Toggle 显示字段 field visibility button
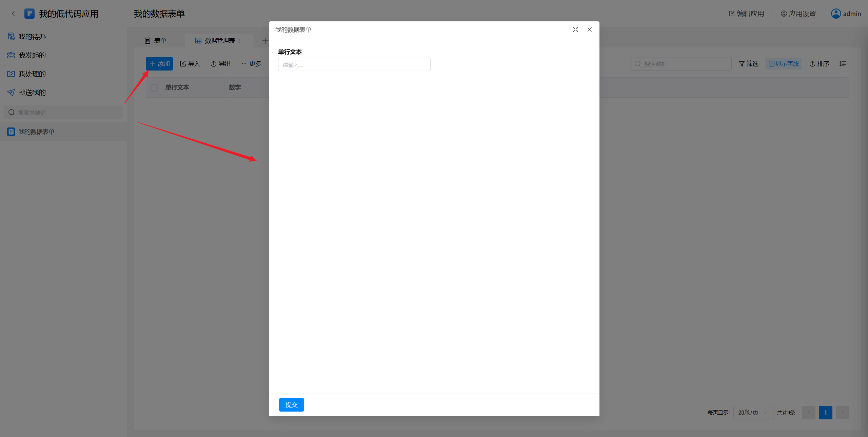 coord(784,64)
